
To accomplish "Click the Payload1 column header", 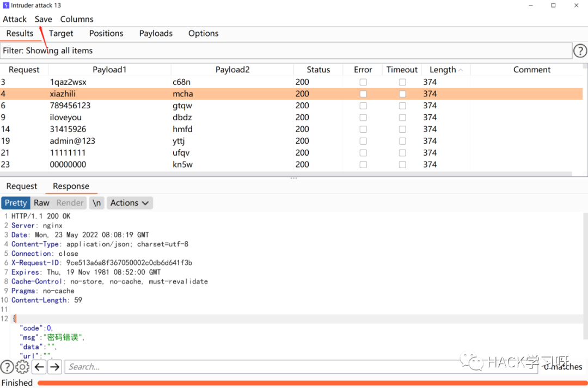I will coord(109,70).
